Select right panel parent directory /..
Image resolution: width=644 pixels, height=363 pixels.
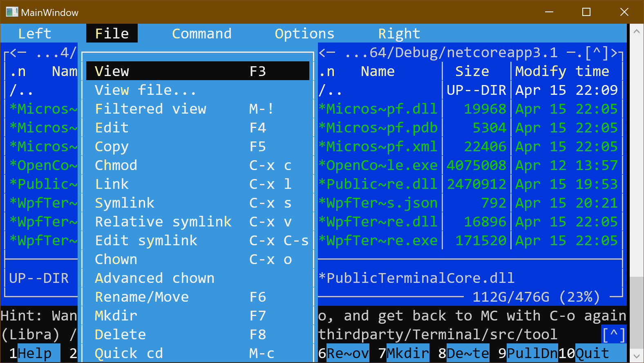tap(331, 90)
